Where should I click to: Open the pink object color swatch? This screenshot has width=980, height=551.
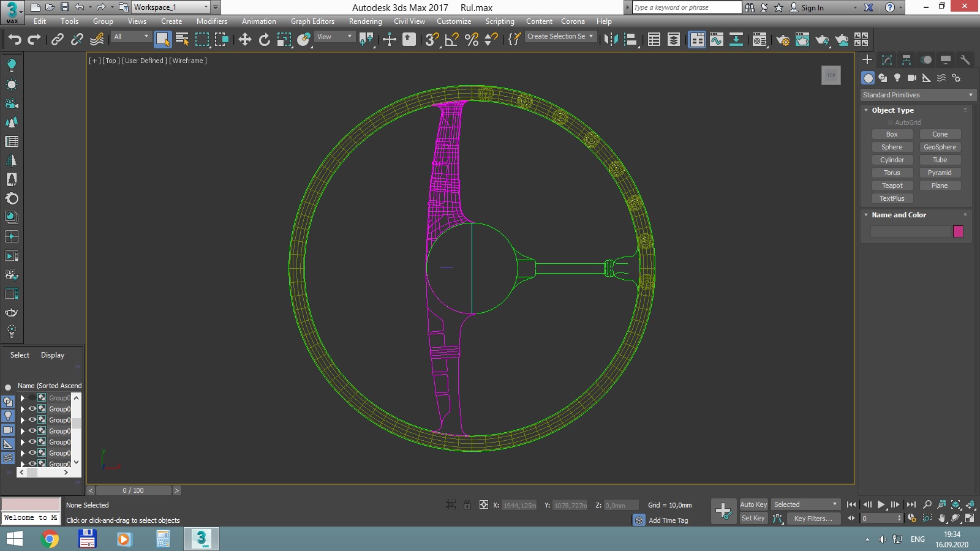tap(958, 231)
